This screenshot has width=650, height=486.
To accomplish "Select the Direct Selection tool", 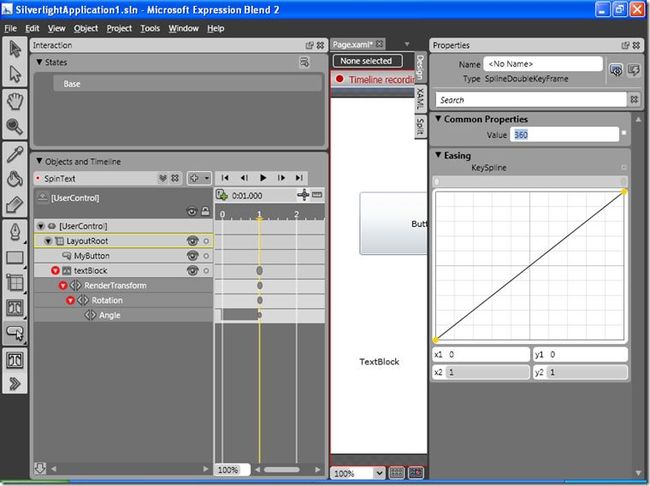I will pyautogui.click(x=15, y=74).
